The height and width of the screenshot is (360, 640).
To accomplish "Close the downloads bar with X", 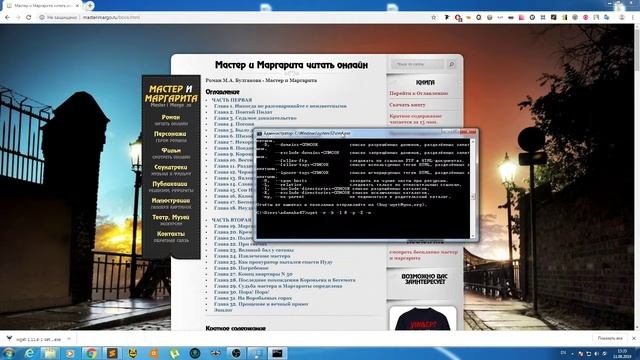I will [633, 338].
